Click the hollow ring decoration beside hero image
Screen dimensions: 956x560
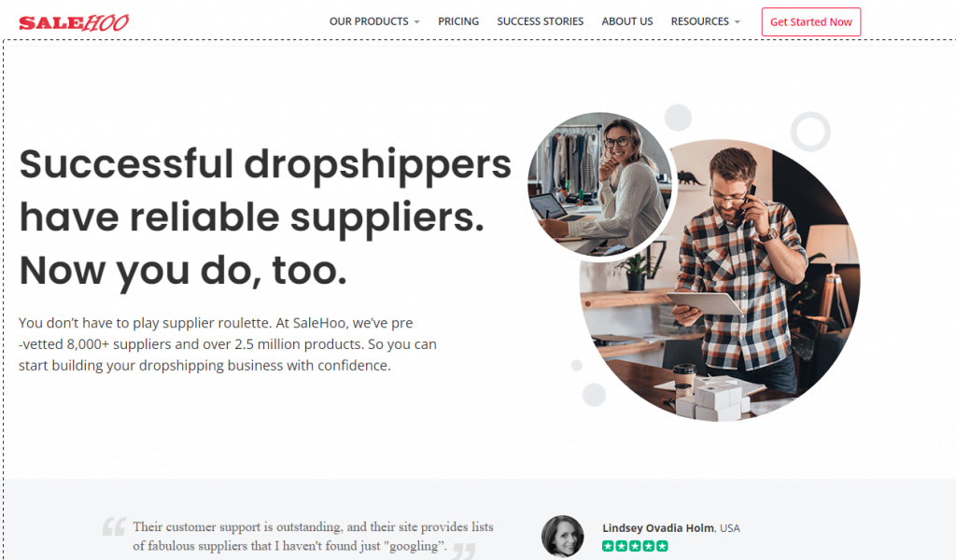point(810,132)
